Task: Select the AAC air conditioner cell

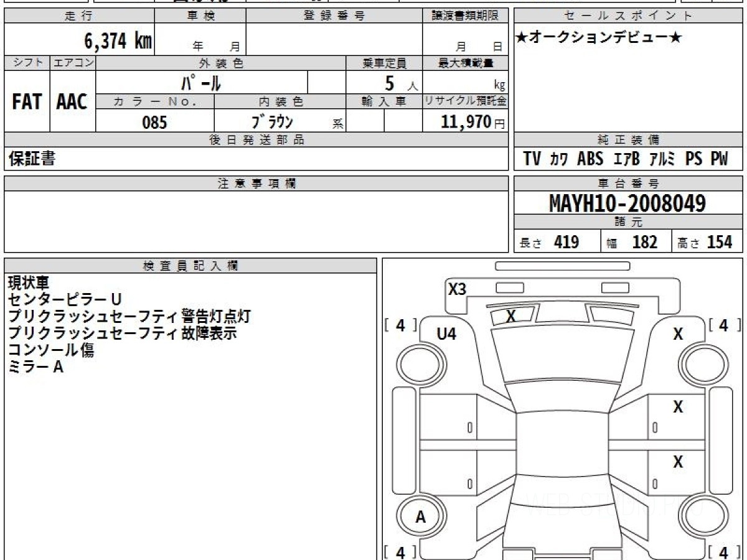Action: pos(72,102)
